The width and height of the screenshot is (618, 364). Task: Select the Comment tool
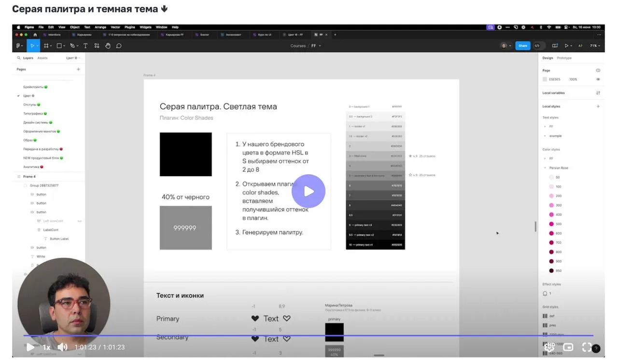[119, 45]
